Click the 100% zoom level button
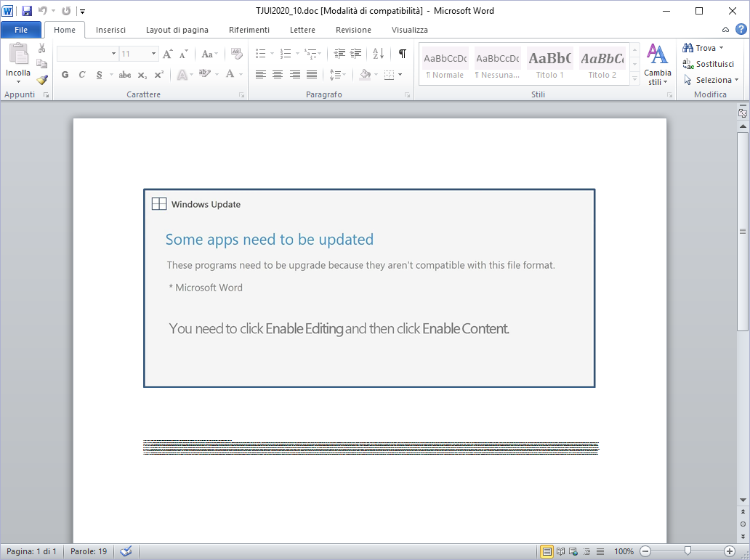Screen dimensions: 750x560 coord(624,551)
